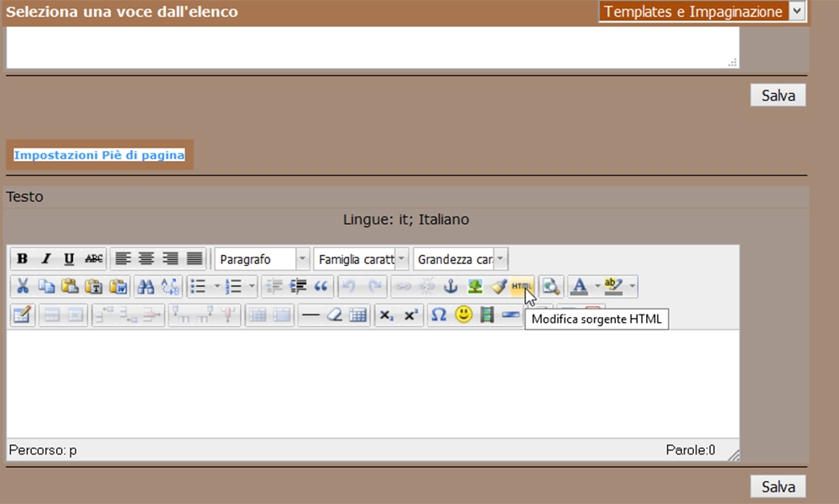Toggle subscript formatting
Viewport: 839px width, 504px height.
(386, 314)
